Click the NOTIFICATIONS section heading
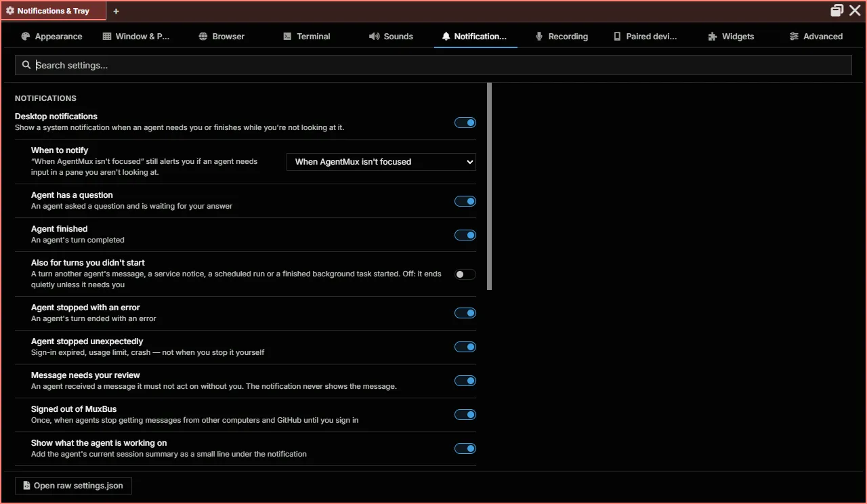This screenshot has height=504, width=867. (45, 98)
